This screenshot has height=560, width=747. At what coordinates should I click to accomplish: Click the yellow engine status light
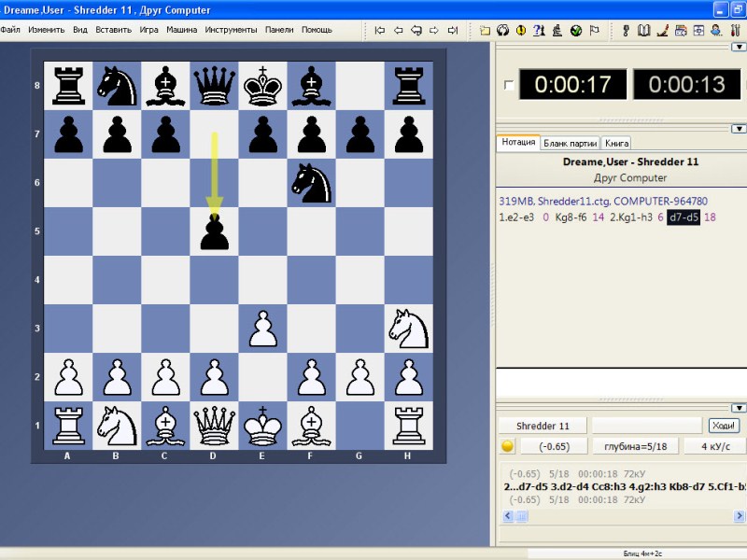[508, 446]
